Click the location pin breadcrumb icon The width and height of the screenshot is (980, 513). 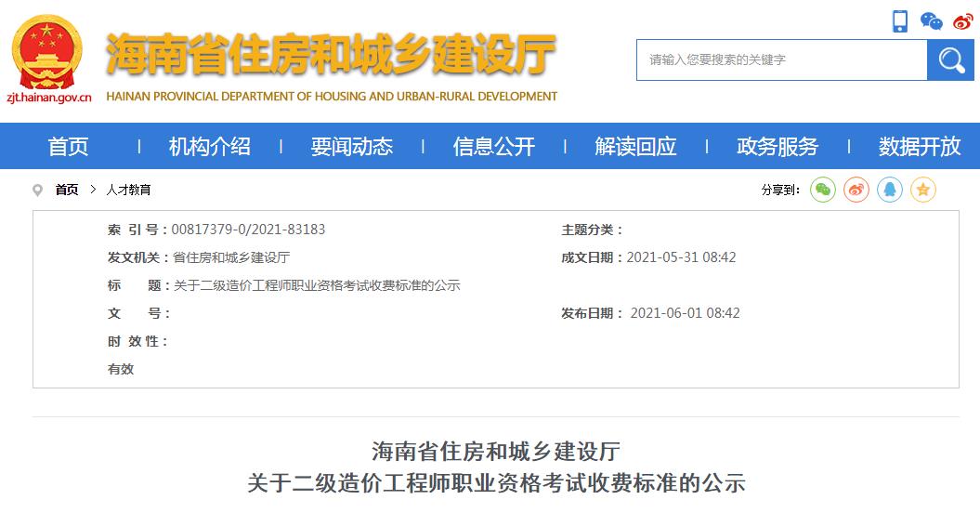coord(37,191)
